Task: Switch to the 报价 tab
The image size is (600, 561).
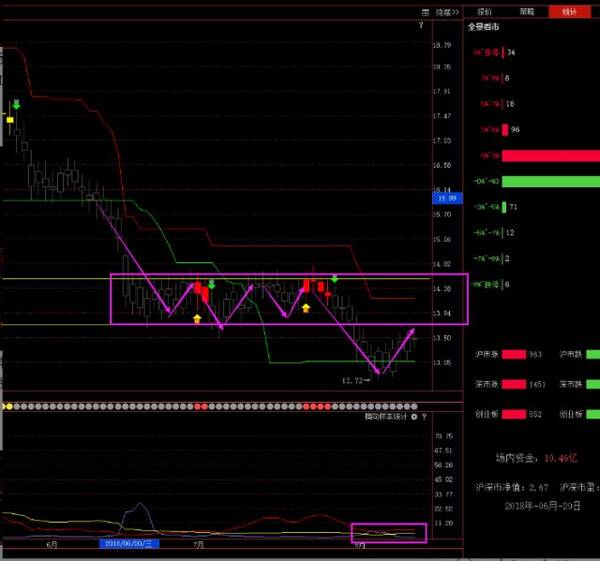Action: point(484,12)
